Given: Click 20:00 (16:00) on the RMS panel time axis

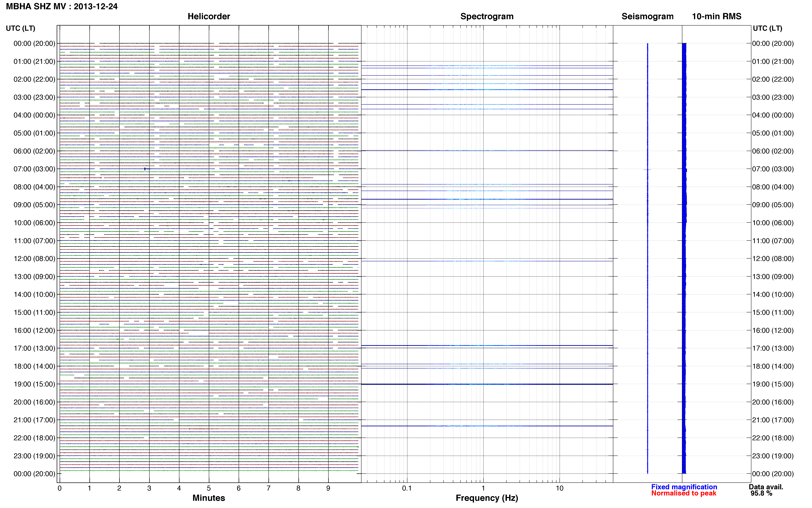Looking at the screenshot, I should 773,402.
